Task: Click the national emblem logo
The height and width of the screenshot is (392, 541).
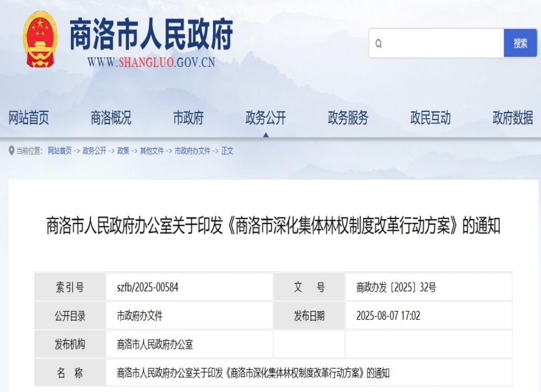Action: click(x=39, y=39)
